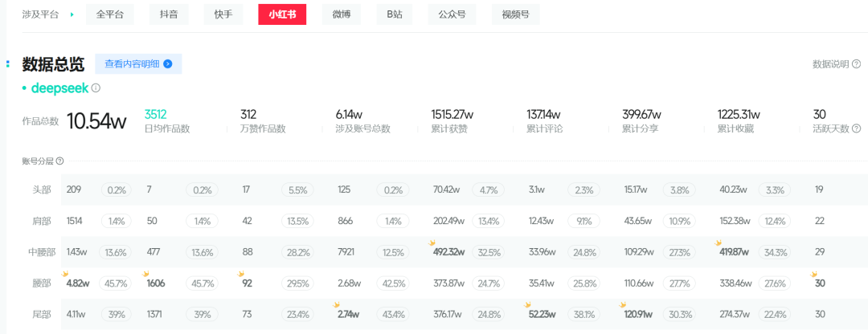868x334 pixels.
Task: Click the 34.3% badge next to 419.87w
Action: coord(776,252)
